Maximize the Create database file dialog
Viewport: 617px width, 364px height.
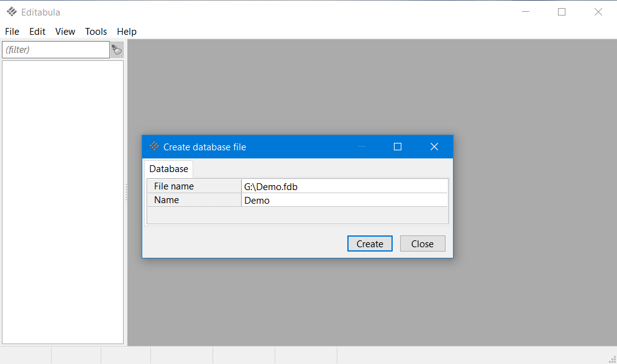coord(398,147)
